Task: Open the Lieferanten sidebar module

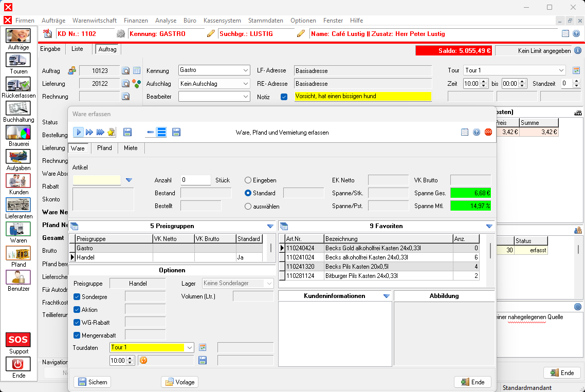Action: tap(19, 209)
